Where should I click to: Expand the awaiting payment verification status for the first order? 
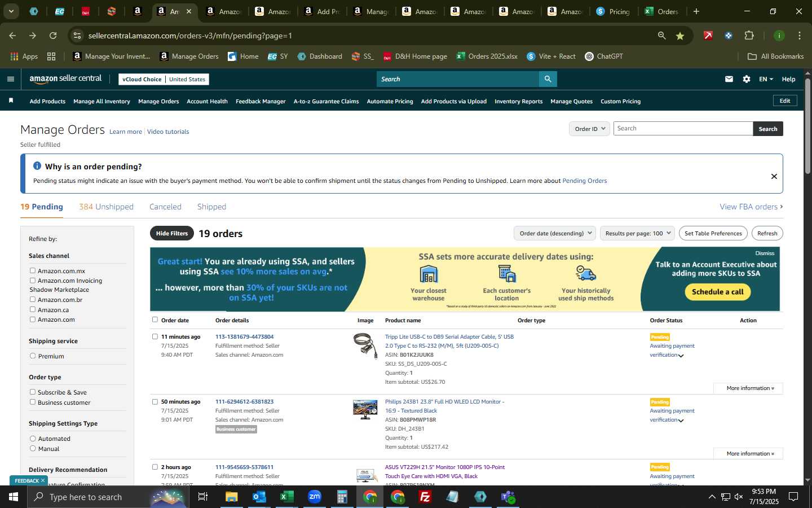coord(681,356)
